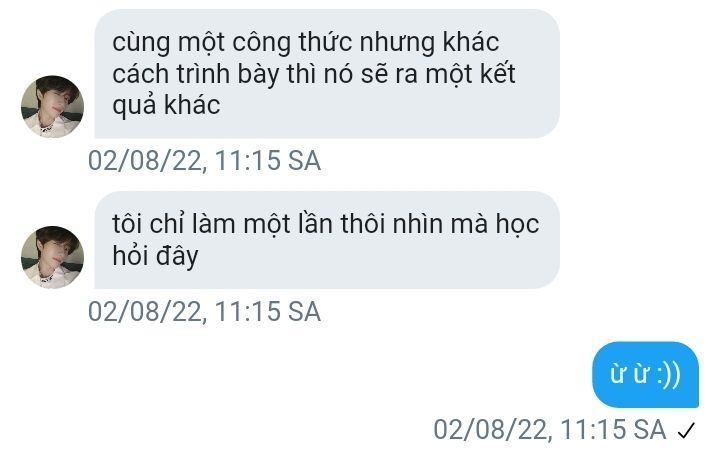Select the message 'tôi chỉ làm một lần thôi'
Image resolution: width=720 pixels, height=463 pixels.
coord(327,240)
